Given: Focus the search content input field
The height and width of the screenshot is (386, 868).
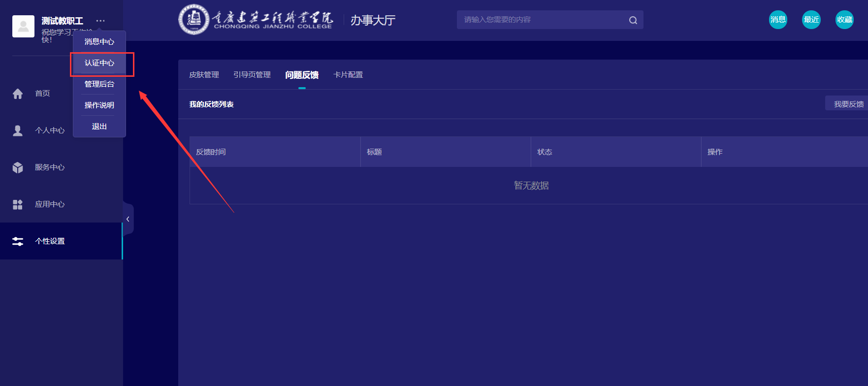Looking at the screenshot, I should coord(542,20).
